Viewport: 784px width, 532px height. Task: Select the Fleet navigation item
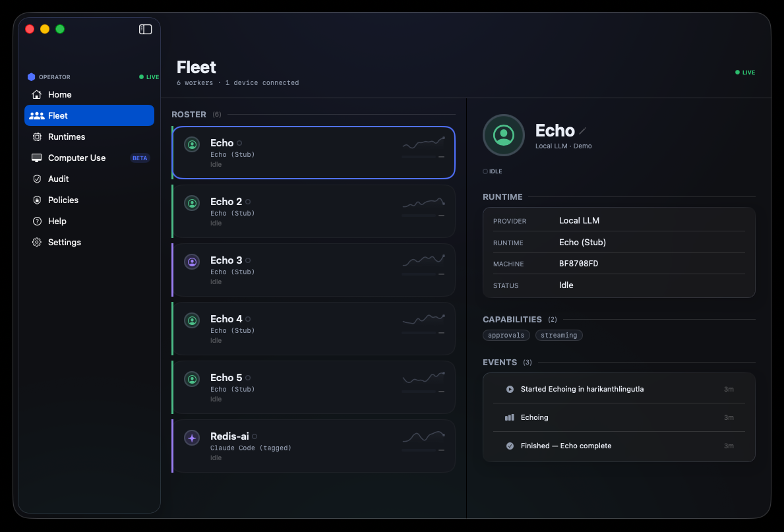point(89,115)
